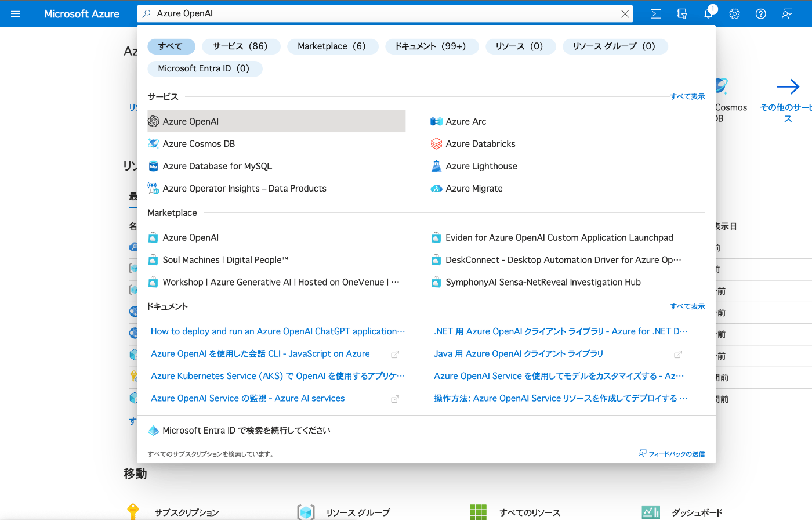The image size is (812, 520).
Task: Click the Azure Cosmos DB service icon
Action: (154, 144)
